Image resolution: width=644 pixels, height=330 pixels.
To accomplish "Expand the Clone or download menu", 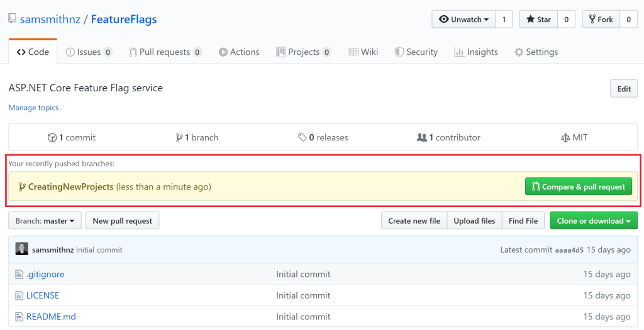I will (x=593, y=221).
